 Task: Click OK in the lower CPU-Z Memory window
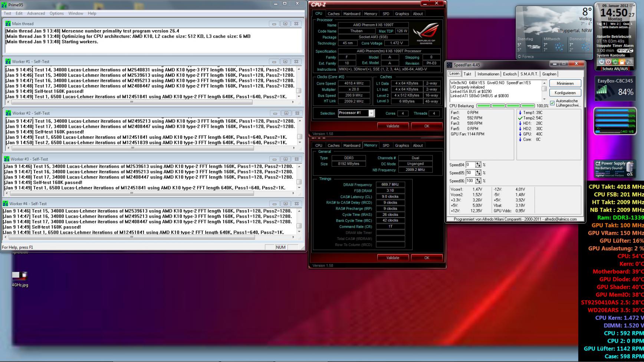pos(427,258)
